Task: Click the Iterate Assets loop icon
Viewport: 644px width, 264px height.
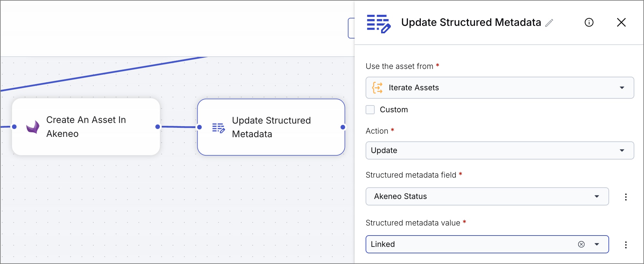Action: (377, 88)
